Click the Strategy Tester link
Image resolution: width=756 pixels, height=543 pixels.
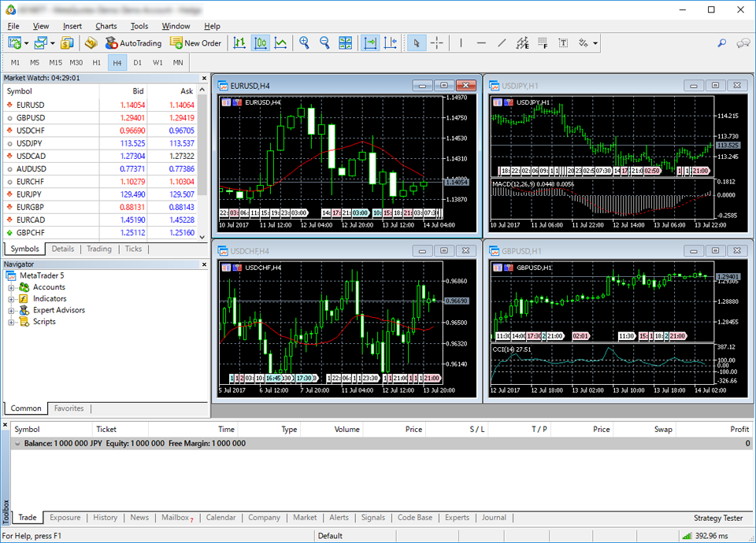tap(718, 518)
